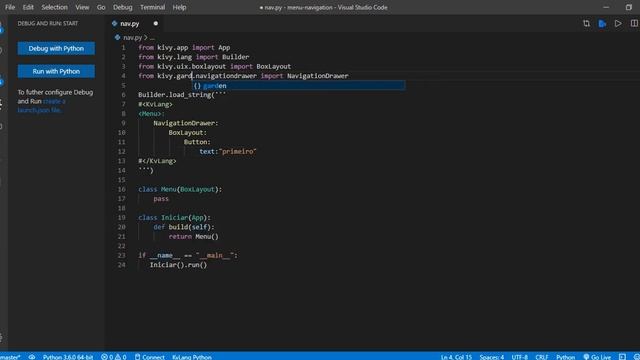Screen dimensions: 640x360
Task: Click Run with Python button
Action: pos(56,71)
